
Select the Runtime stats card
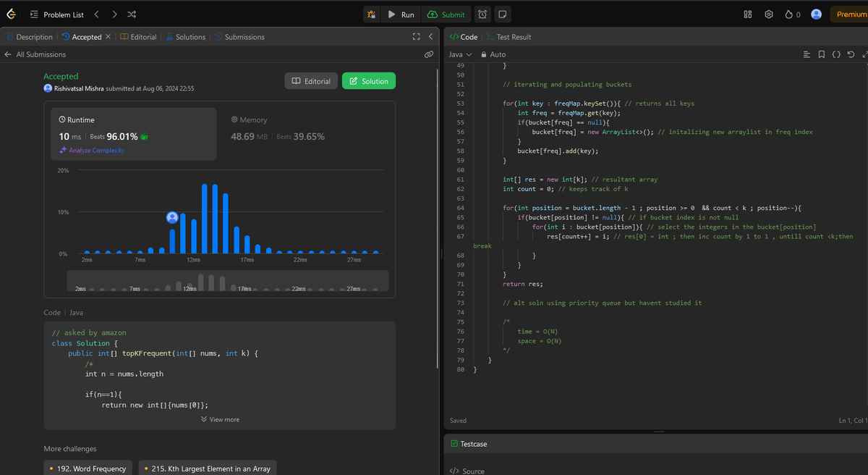[x=133, y=134]
